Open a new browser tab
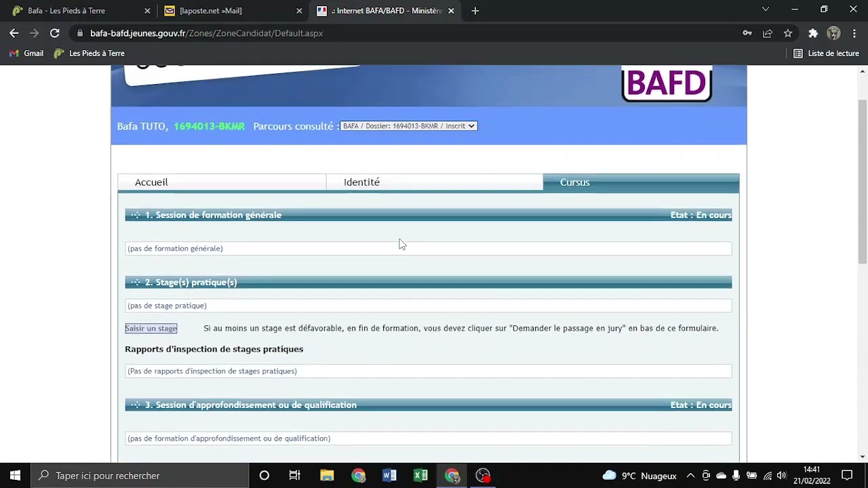 click(x=475, y=11)
